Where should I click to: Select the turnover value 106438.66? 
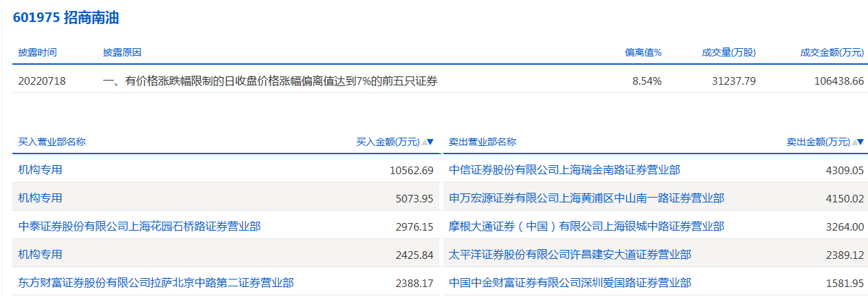(838, 81)
